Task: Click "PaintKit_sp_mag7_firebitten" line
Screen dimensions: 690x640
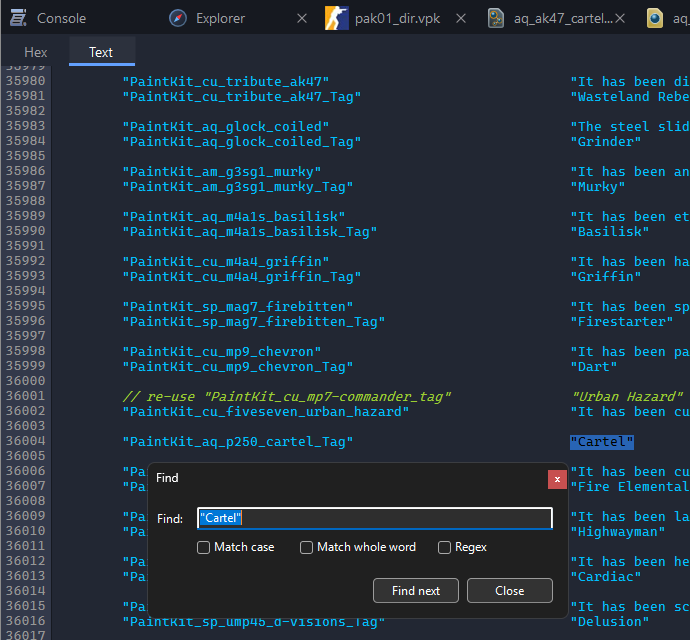Action: pyautogui.click(x=238, y=306)
